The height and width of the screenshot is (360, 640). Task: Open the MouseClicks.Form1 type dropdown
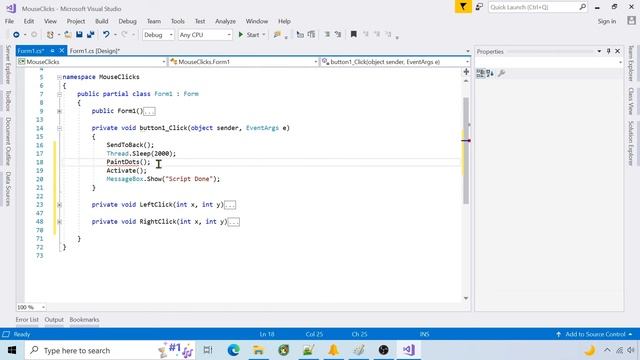click(244, 62)
